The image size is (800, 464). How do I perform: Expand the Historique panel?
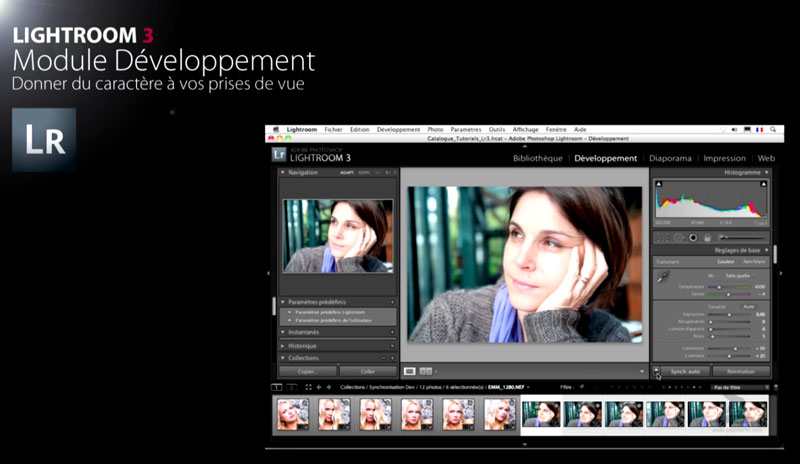pyautogui.click(x=283, y=346)
